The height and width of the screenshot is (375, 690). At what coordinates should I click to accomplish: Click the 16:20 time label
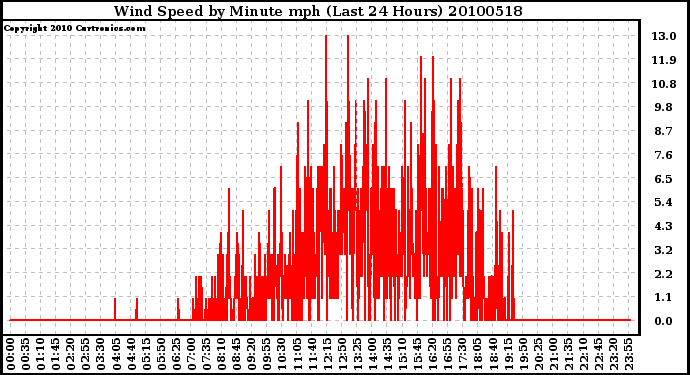pos(432,355)
